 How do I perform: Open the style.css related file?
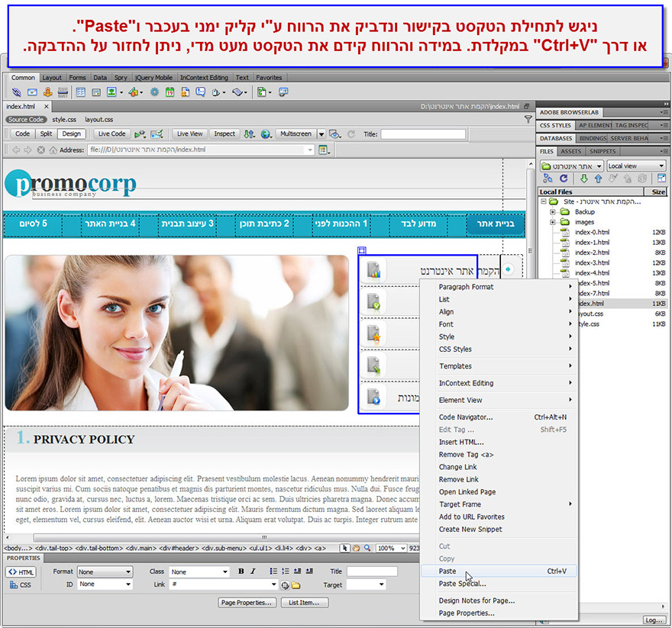(64, 120)
